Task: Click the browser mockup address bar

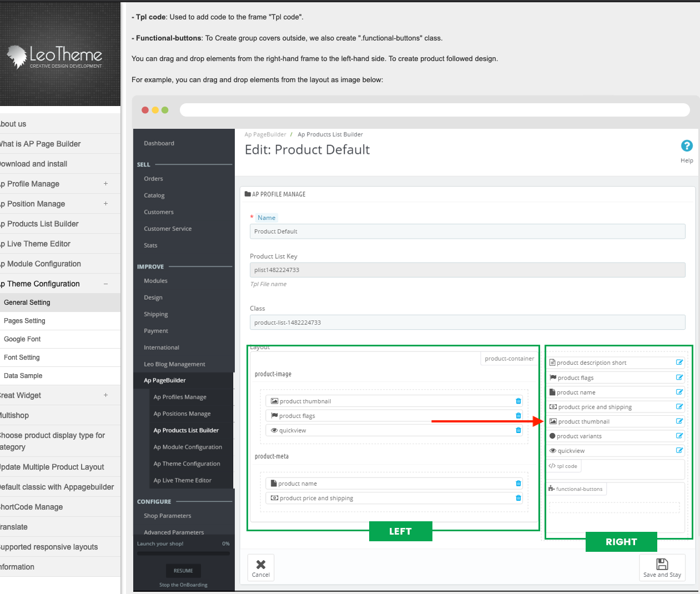Action: point(435,109)
